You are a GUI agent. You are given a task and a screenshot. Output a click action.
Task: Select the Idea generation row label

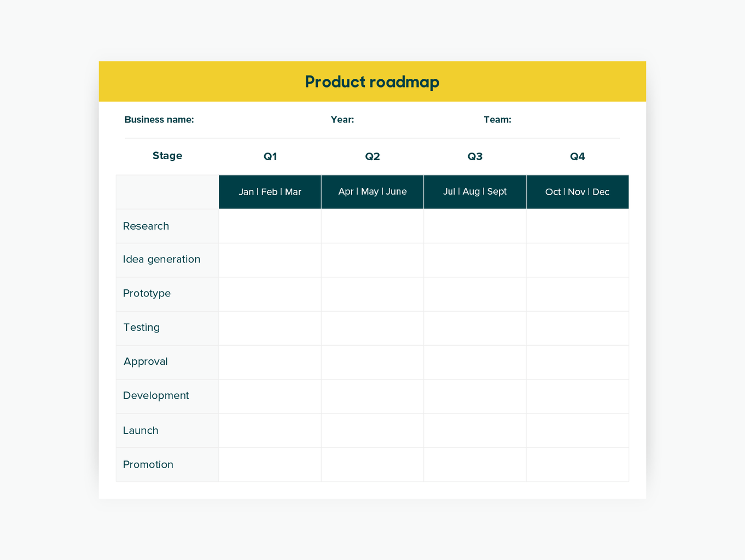(161, 259)
